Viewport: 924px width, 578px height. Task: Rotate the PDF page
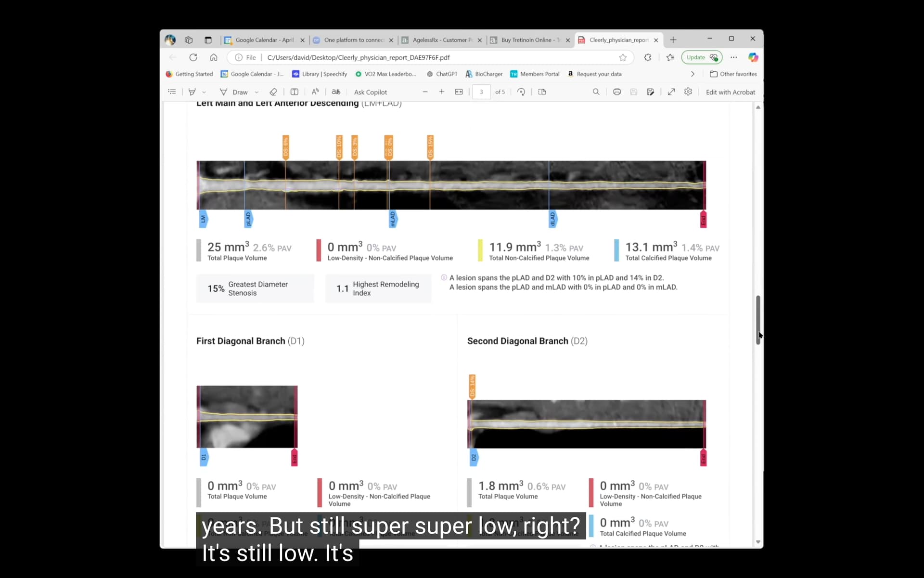[521, 92]
